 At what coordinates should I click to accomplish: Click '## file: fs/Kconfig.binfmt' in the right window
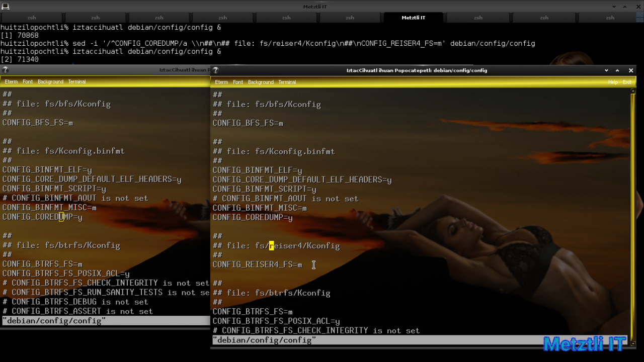(274, 151)
